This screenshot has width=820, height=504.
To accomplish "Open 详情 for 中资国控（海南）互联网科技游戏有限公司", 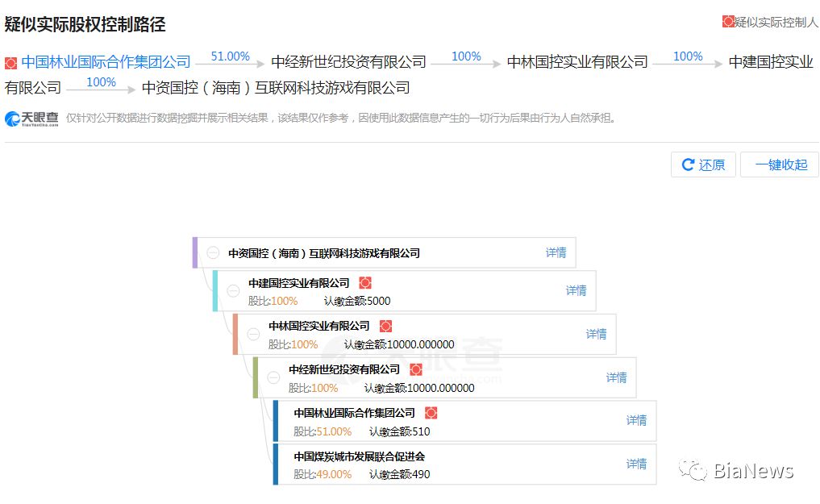I will point(556,253).
